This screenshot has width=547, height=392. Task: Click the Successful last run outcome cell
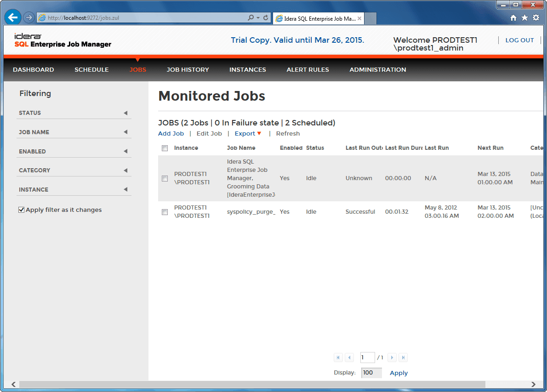pos(360,212)
